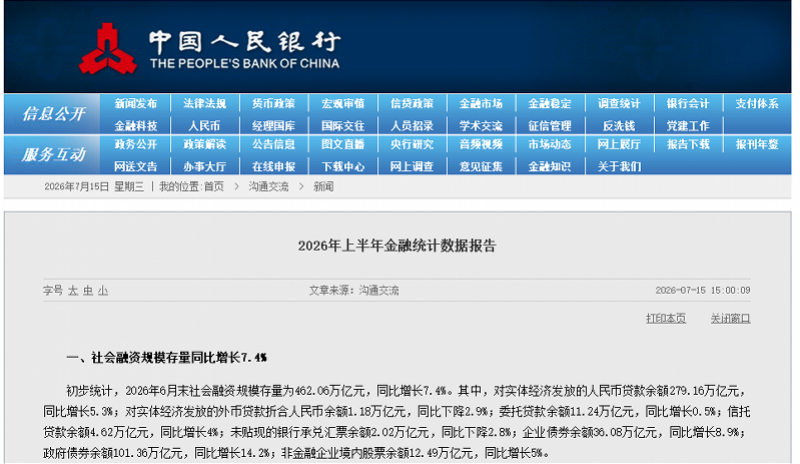800x464 pixels.
Task: Open 金融科技 navigation item
Action: 135,126
